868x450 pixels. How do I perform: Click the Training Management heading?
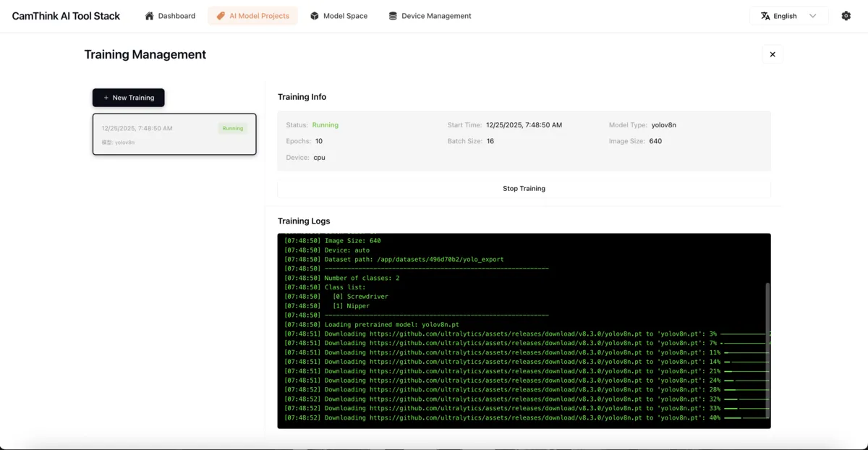(x=145, y=54)
